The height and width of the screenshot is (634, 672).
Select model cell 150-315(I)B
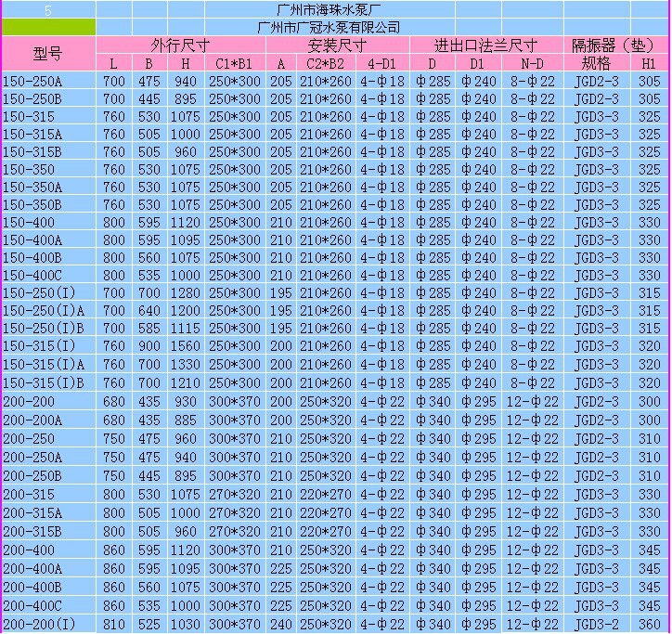pyautogui.click(x=48, y=382)
